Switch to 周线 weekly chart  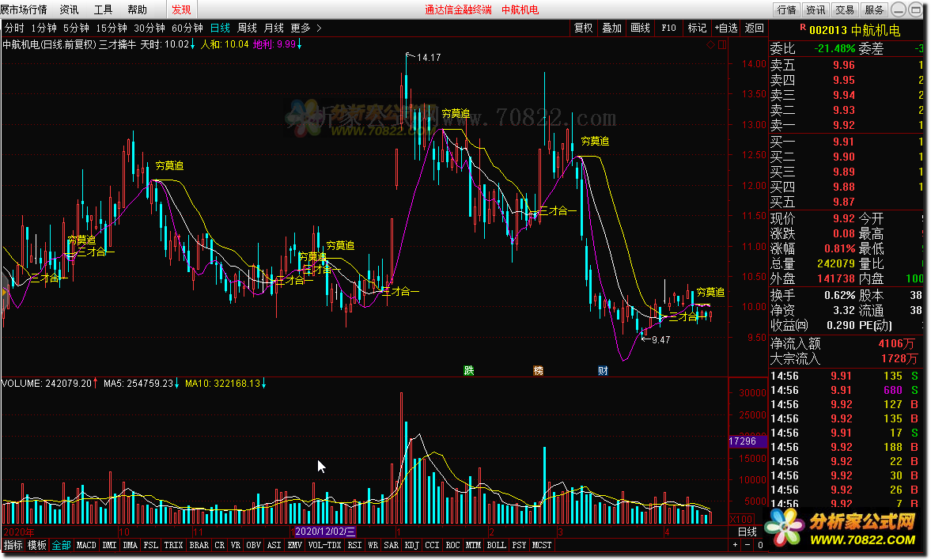[247, 28]
